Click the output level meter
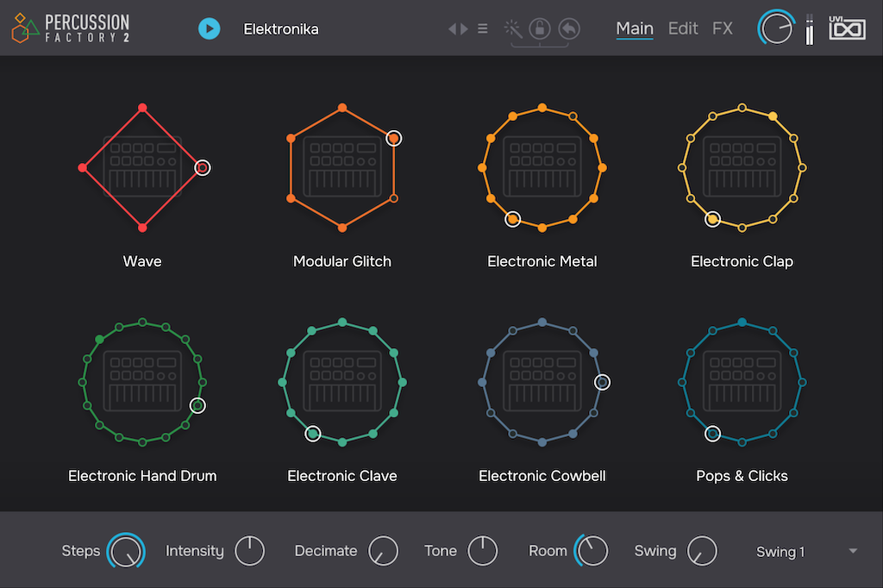 point(809,29)
